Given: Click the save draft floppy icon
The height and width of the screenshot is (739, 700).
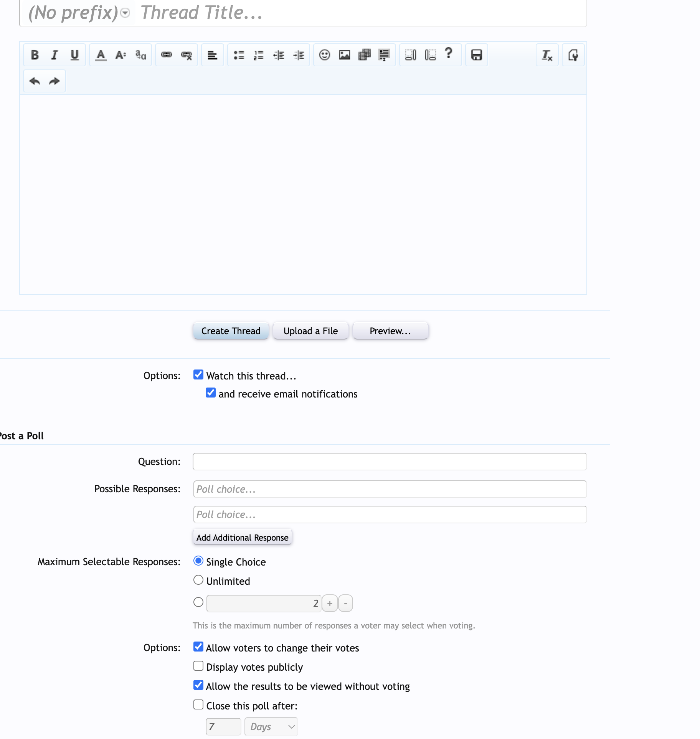Looking at the screenshot, I should tap(476, 55).
